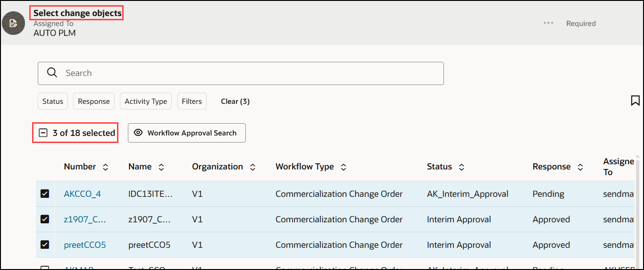This screenshot has height=270, width=644.
Task: Click the eye icon in Workflow Approval Search
Action: click(x=138, y=133)
